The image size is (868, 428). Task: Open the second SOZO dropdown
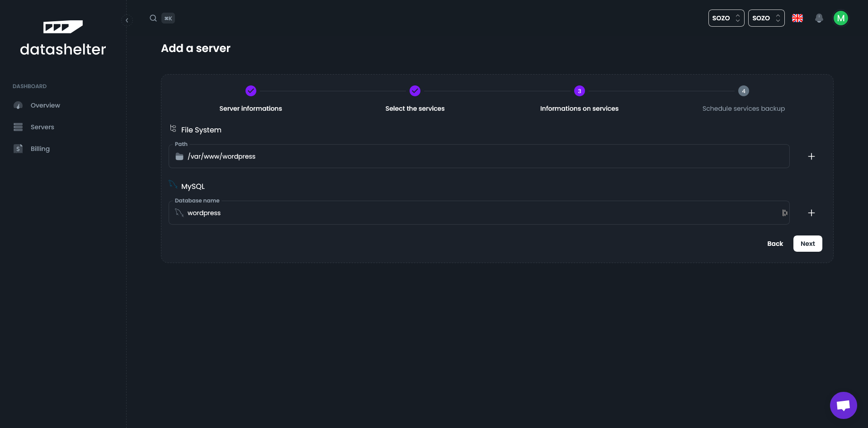pos(766,18)
